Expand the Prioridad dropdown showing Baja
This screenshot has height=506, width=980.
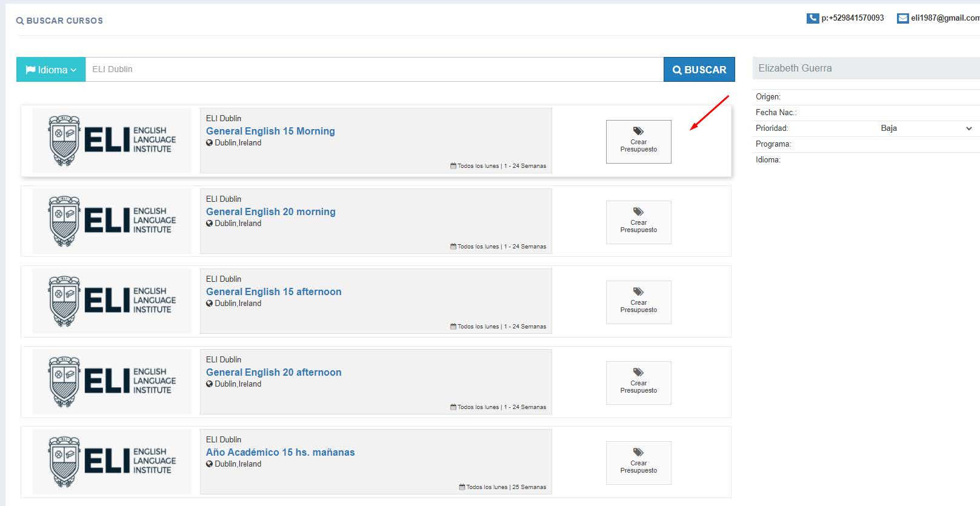[925, 128]
